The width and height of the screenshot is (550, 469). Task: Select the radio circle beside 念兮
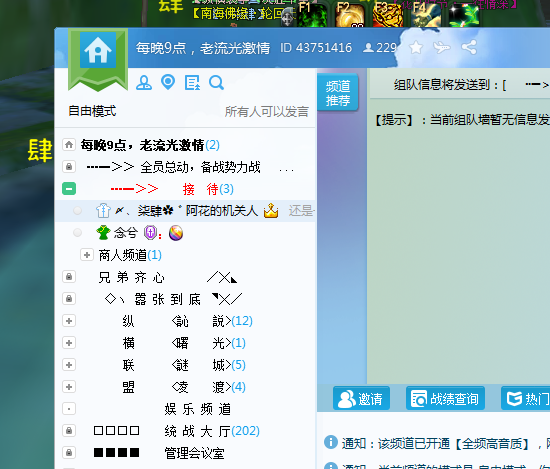pos(78,233)
